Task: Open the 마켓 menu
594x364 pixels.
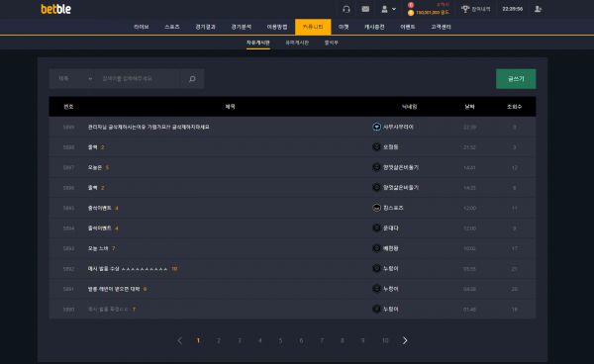Action: tap(344, 27)
